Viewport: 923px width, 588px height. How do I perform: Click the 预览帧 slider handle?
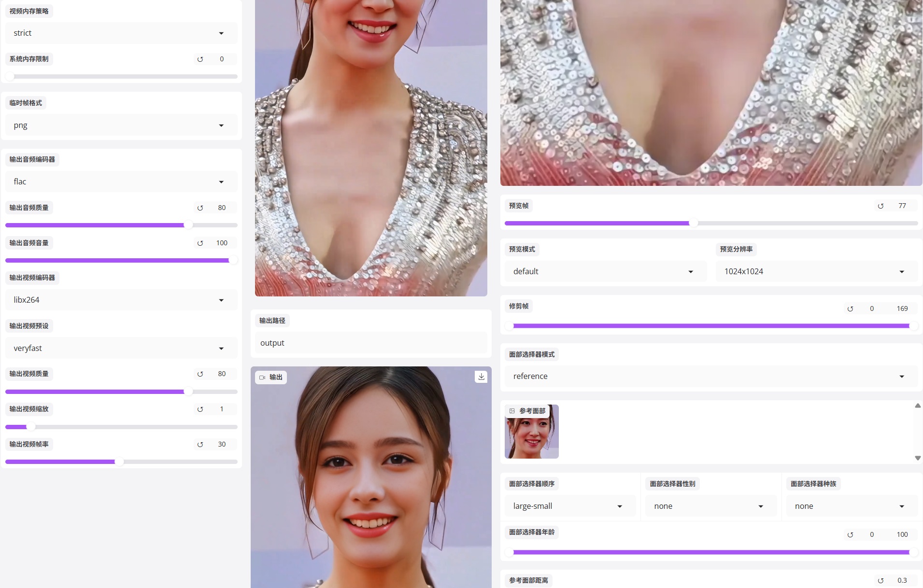(693, 224)
